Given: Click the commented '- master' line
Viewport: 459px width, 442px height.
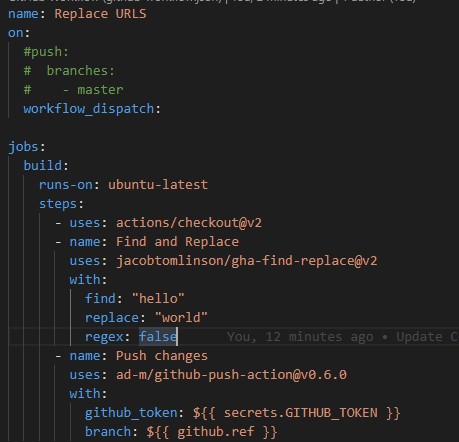Looking at the screenshot, I should point(73,90).
